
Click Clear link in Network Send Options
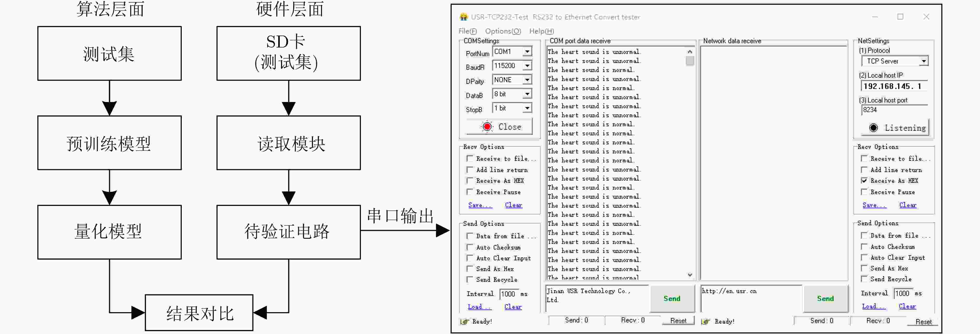point(908,306)
